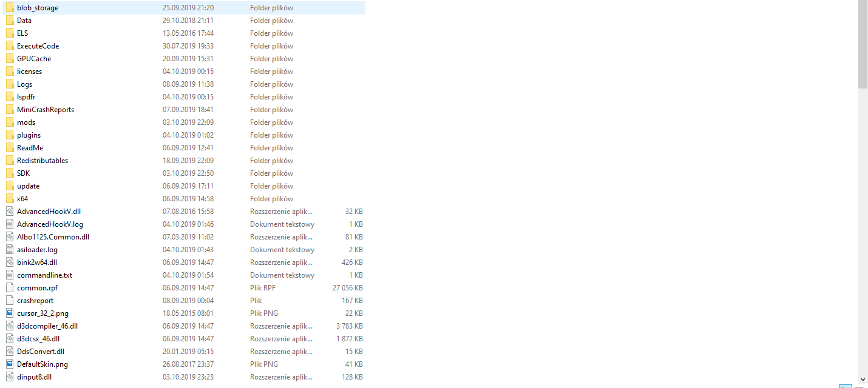
Task: Select d3dcompiler_46.dll in the list
Action: click(x=185, y=326)
